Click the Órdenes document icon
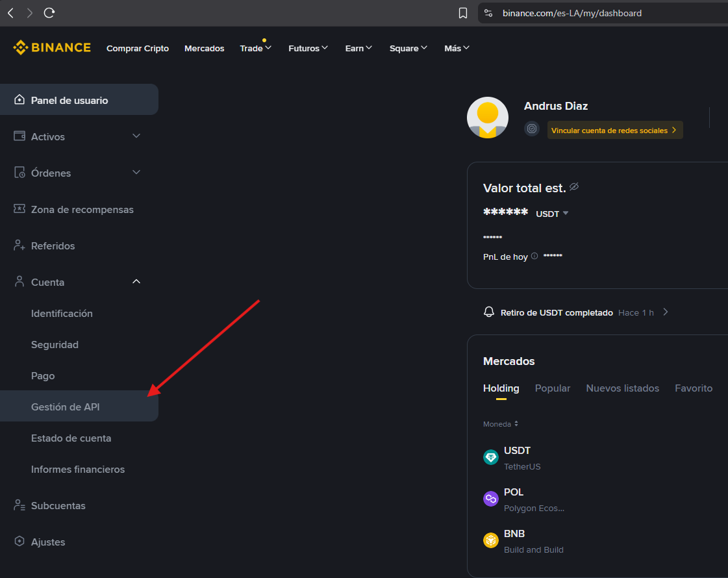728x578 pixels. point(19,172)
